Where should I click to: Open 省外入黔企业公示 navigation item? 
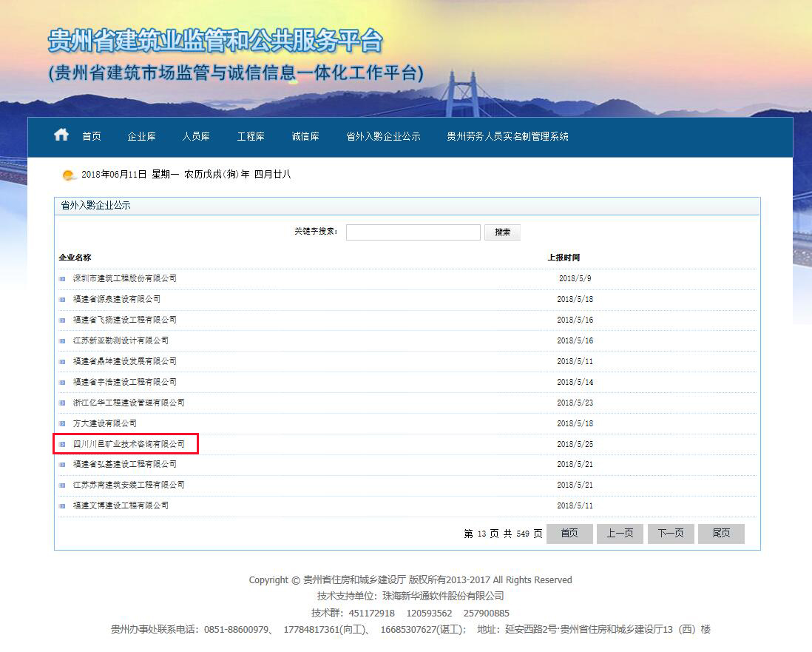tap(383, 137)
